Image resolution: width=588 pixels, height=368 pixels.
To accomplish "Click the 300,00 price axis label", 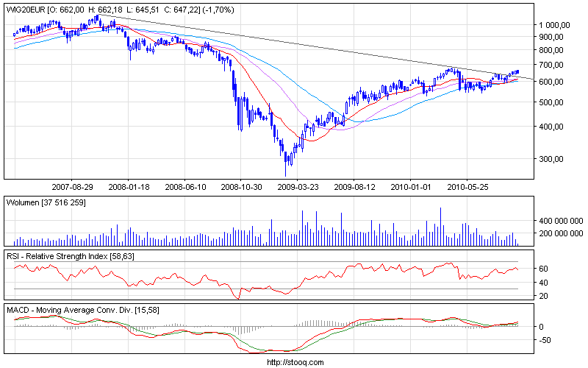I will coord(551,159).
